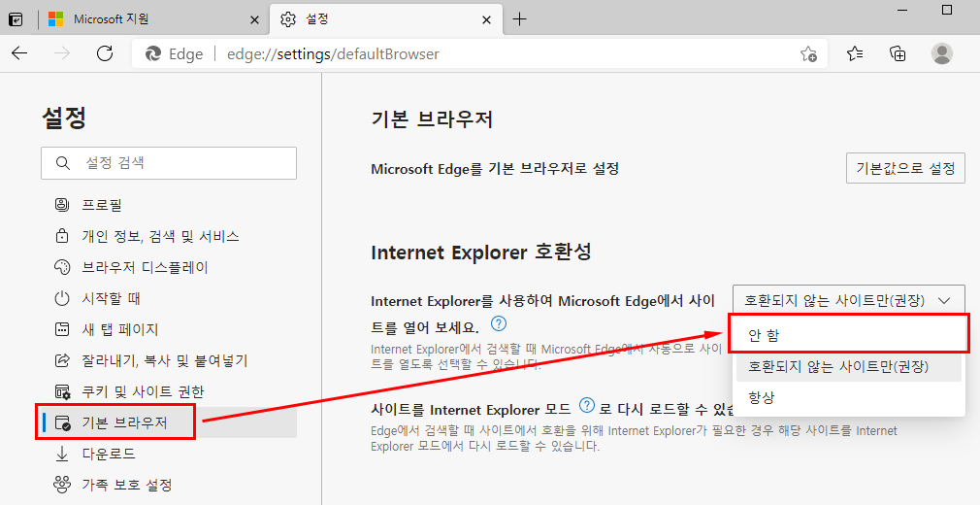Reload the page with refresh icon

(x=105, y=53)
